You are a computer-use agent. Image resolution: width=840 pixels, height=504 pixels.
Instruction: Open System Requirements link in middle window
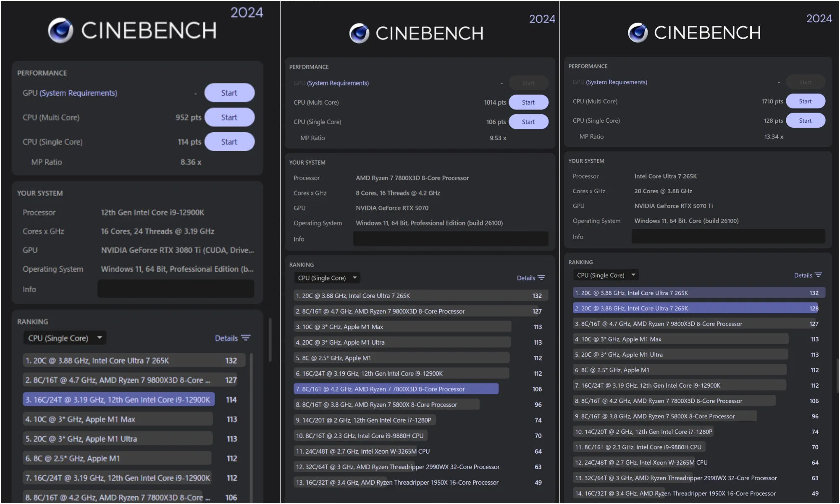(338, 83)
